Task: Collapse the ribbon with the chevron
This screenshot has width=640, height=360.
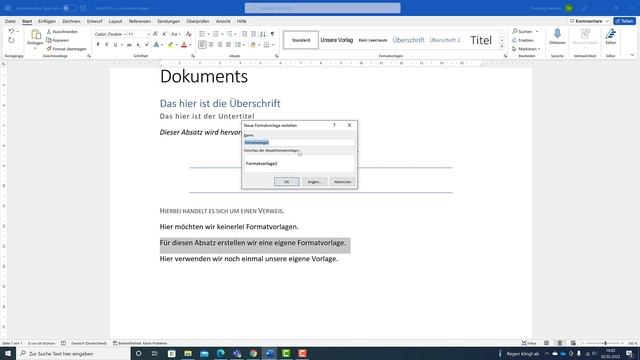Action: 632,55
